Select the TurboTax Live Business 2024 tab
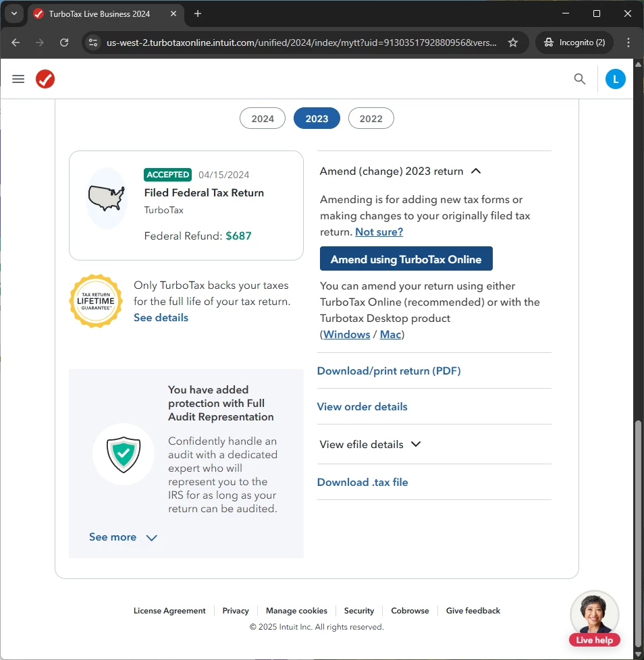The height and width of the screenshot is (660, 644). click(105, 14)
